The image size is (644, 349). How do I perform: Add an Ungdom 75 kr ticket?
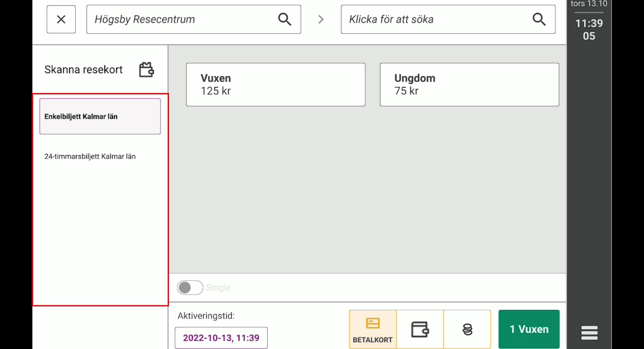[470, 84]
